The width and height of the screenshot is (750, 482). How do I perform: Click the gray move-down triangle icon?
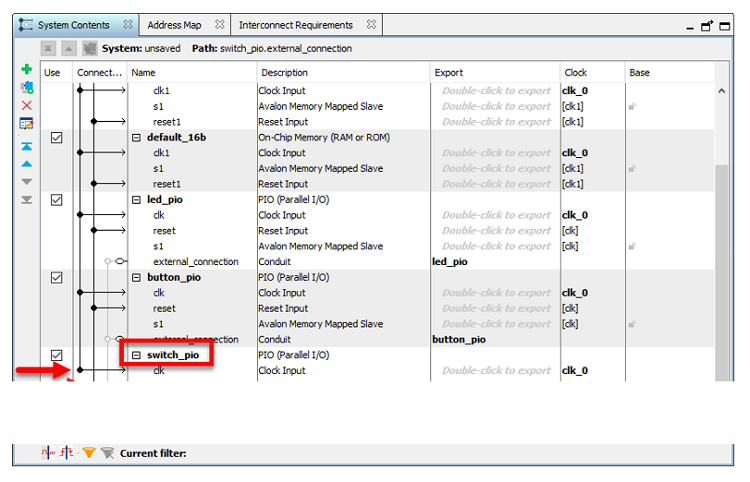[x=27, y=182]
